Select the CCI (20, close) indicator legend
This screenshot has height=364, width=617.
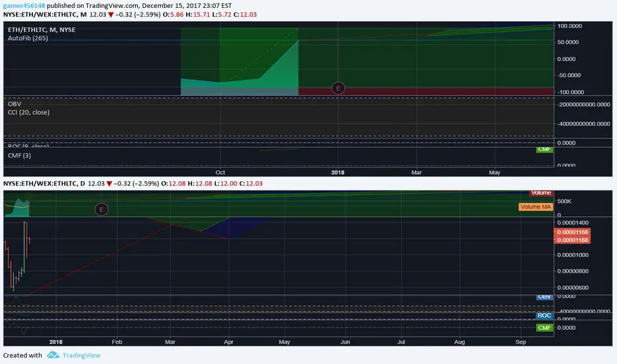pyautogui.click(x=28, y=112)
